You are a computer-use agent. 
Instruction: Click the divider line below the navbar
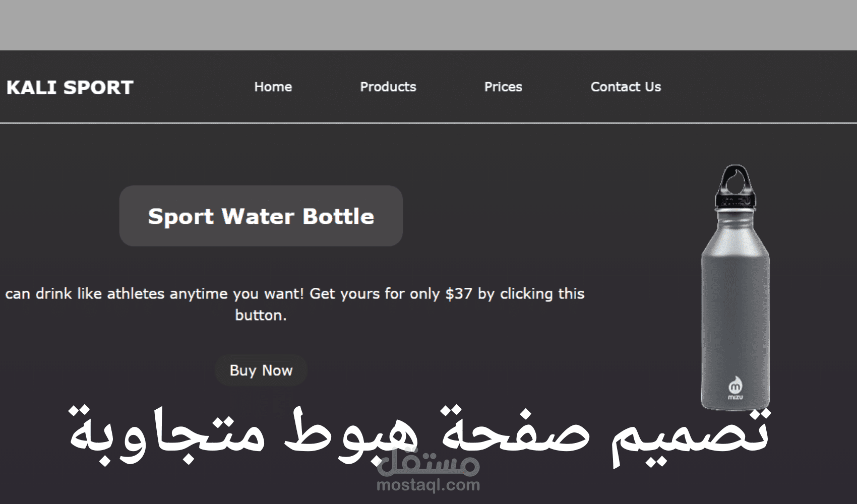[x=428, y=122]
